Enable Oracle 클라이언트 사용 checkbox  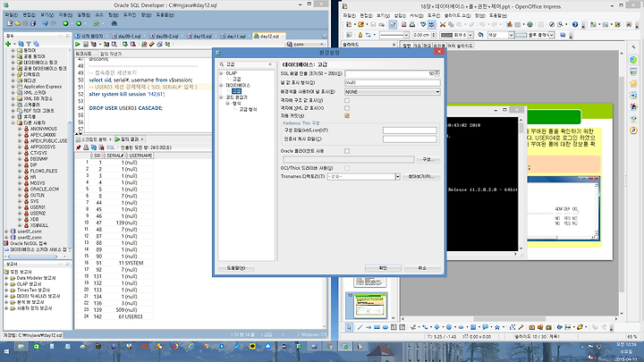[x=347, y=151]
